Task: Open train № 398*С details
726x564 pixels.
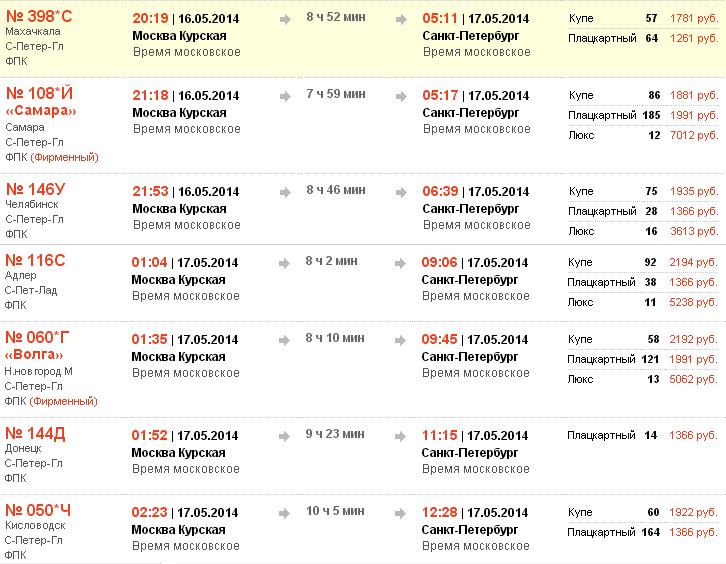Action: [x=39, y=16]
